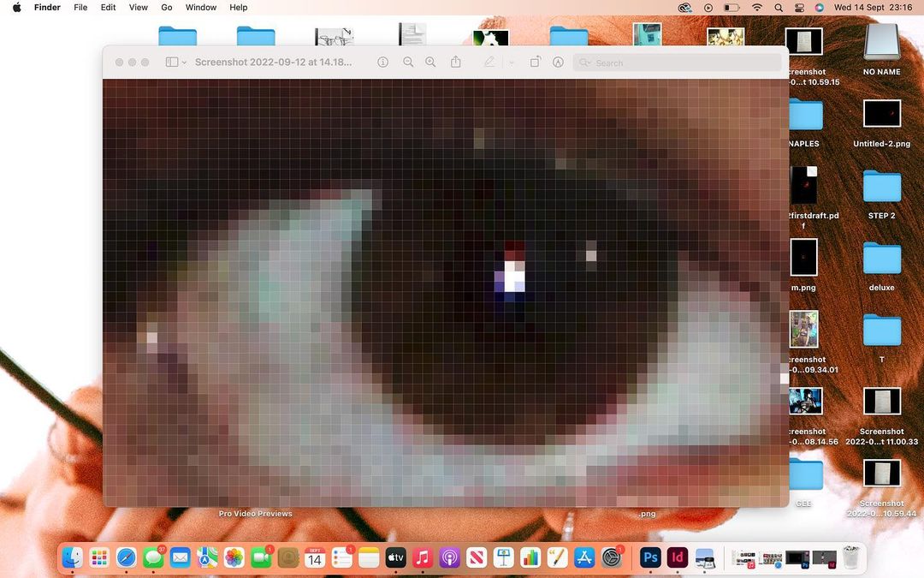Open the highlight options chevron dropdown
The height and width of the screenshot is (578, 924).
[x=512, y=63]
